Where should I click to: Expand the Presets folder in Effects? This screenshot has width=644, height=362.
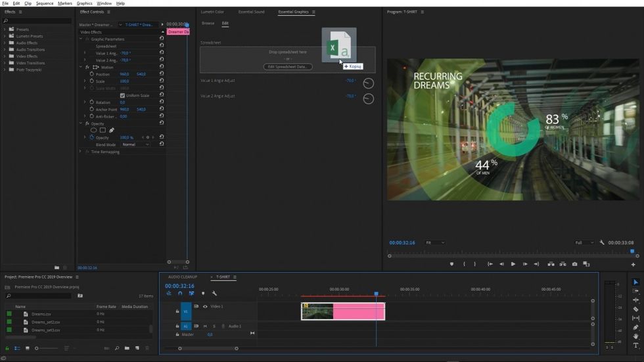[x=5, y=30]
